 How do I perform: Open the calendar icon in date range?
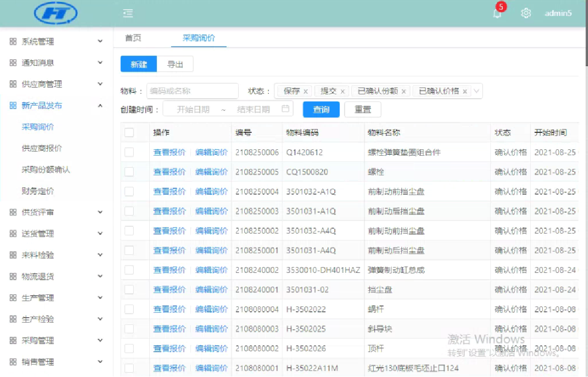tap(286, 109)
